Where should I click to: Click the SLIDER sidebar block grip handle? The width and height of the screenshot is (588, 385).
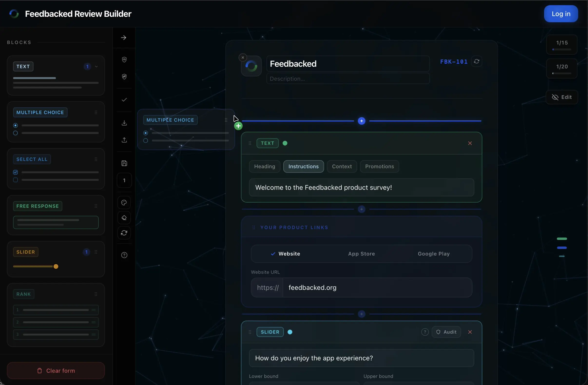pos(96,252)
